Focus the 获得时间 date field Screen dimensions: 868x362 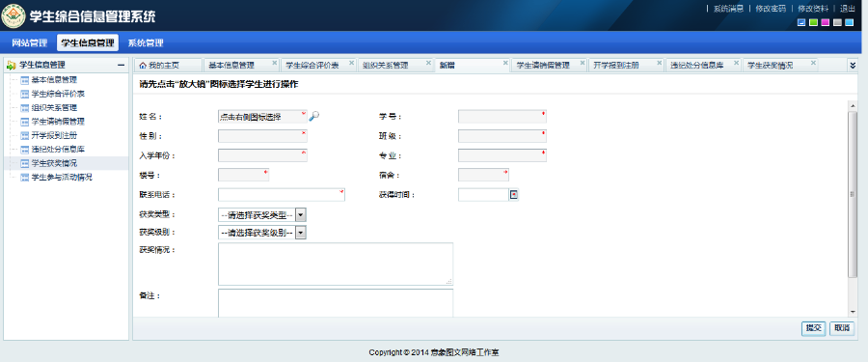click(x=483, y=195)
